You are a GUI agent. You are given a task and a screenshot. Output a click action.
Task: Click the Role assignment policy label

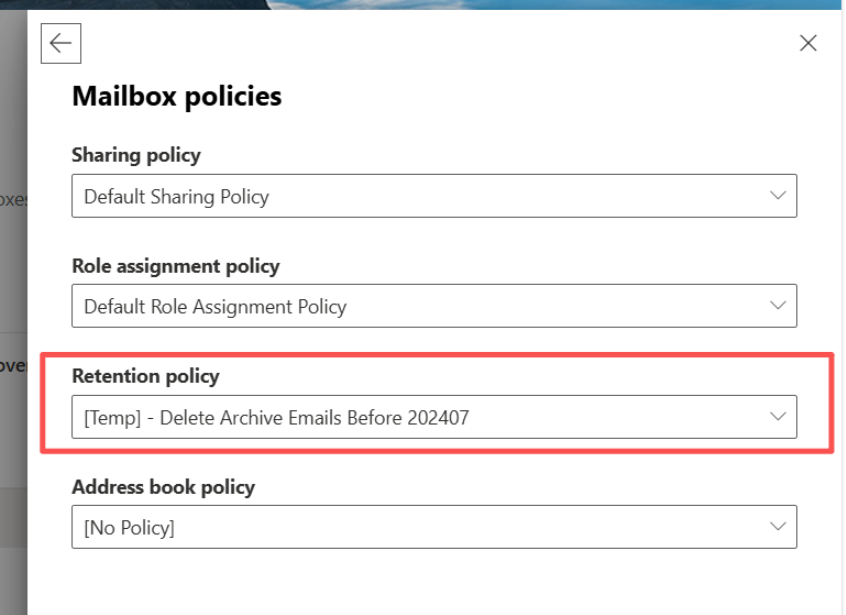[x=175, y=266]
